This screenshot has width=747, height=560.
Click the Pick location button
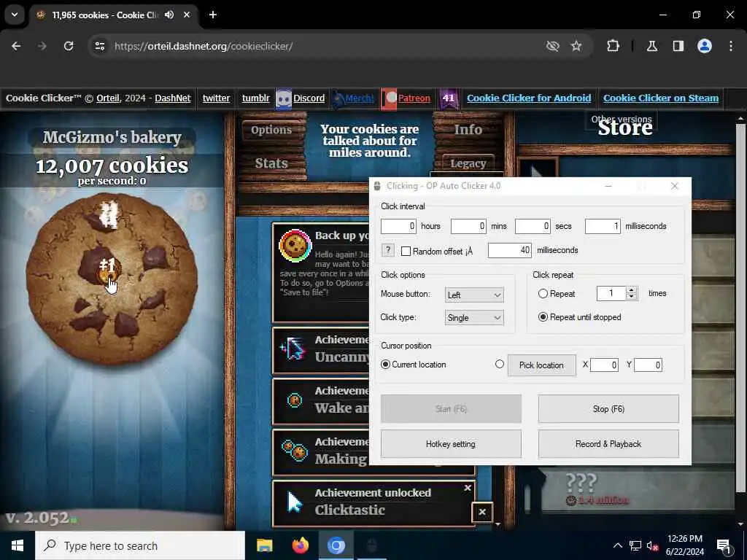click(542, 365)
